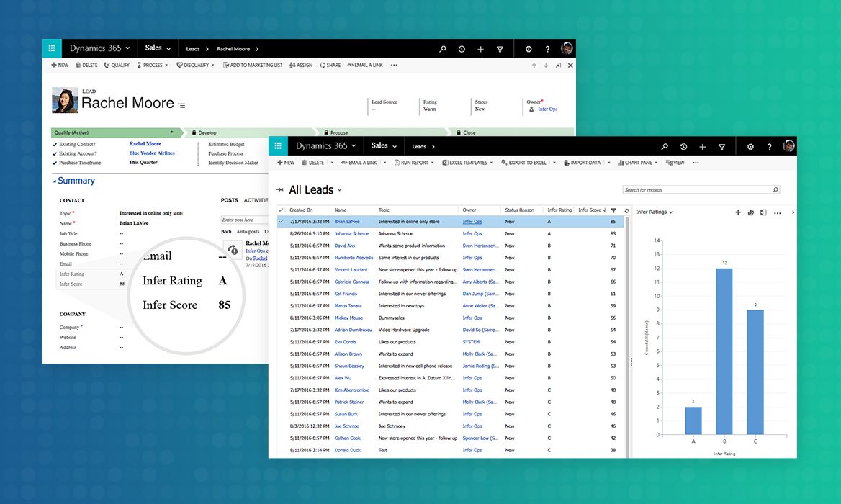
Task: Click the leads grid vertical scrollbar
Action: pyautogui.click(x=626, y=337)
